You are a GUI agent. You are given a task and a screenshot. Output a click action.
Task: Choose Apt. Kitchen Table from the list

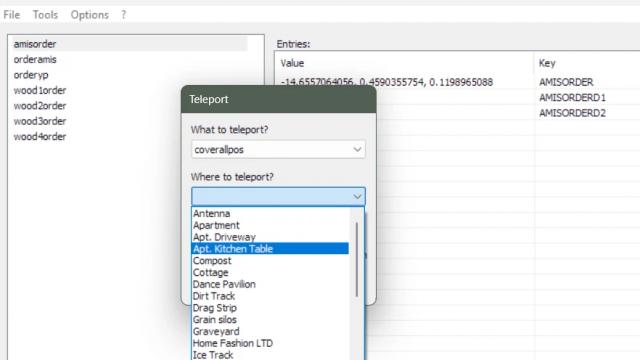click(270, 249)
